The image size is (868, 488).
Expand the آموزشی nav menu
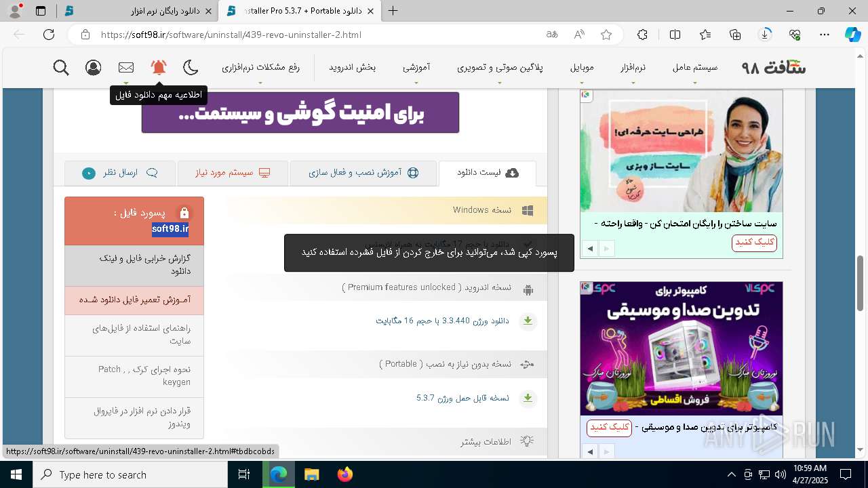pos(416,68)
